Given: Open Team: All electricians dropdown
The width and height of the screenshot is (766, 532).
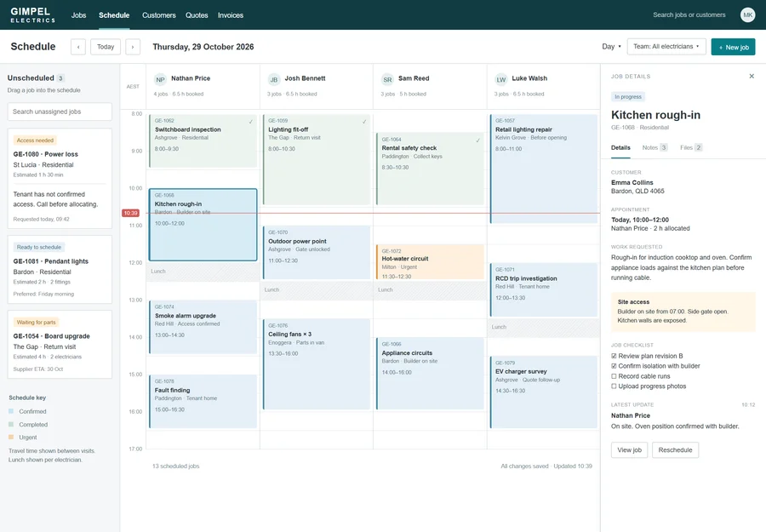Looking at the screenshot, I should click(666, 47).
